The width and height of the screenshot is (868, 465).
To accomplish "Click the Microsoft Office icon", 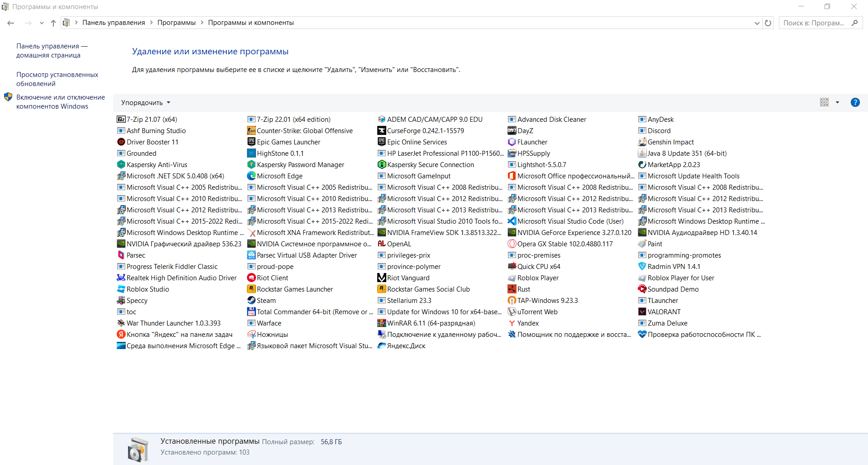I will pos(512,176).
